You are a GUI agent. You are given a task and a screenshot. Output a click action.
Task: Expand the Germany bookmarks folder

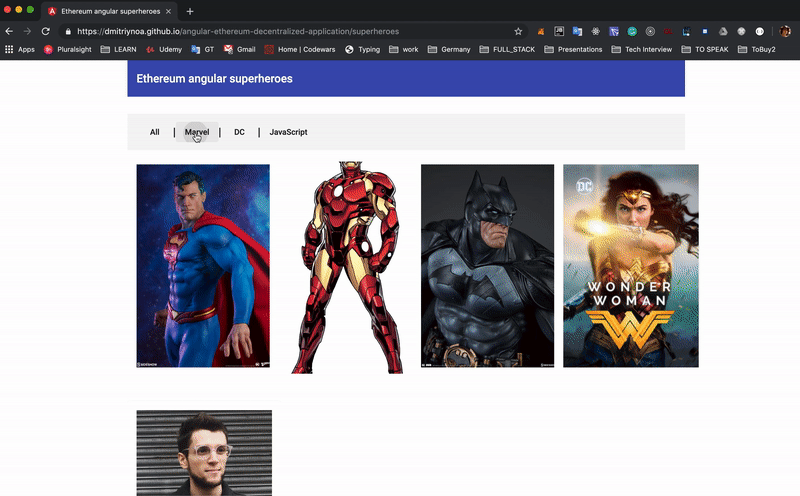click(x=449, y=49)
